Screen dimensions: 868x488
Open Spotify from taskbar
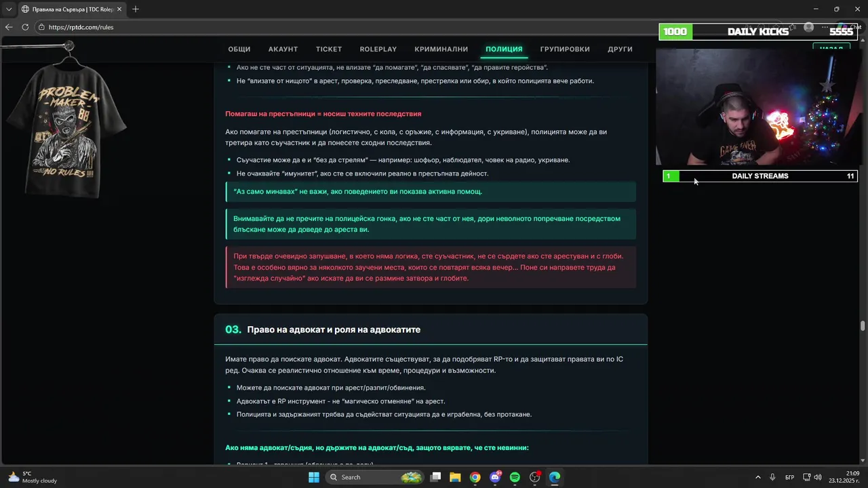pyautogui.click(x=515, y=477)
